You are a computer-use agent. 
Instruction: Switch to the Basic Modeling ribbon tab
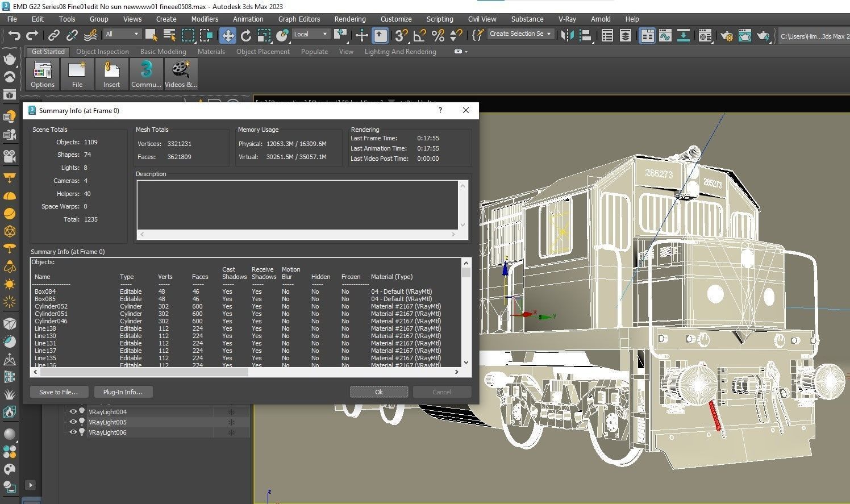[163, 52]
